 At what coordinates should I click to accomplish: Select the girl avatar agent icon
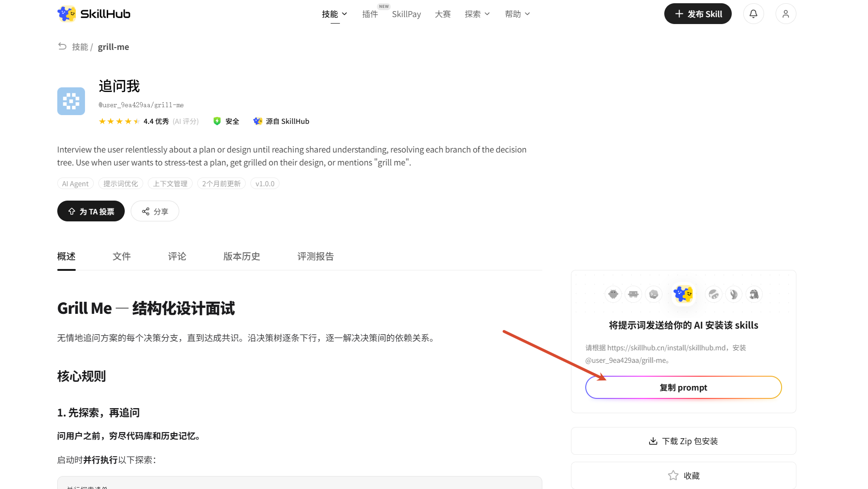(754, 294)
